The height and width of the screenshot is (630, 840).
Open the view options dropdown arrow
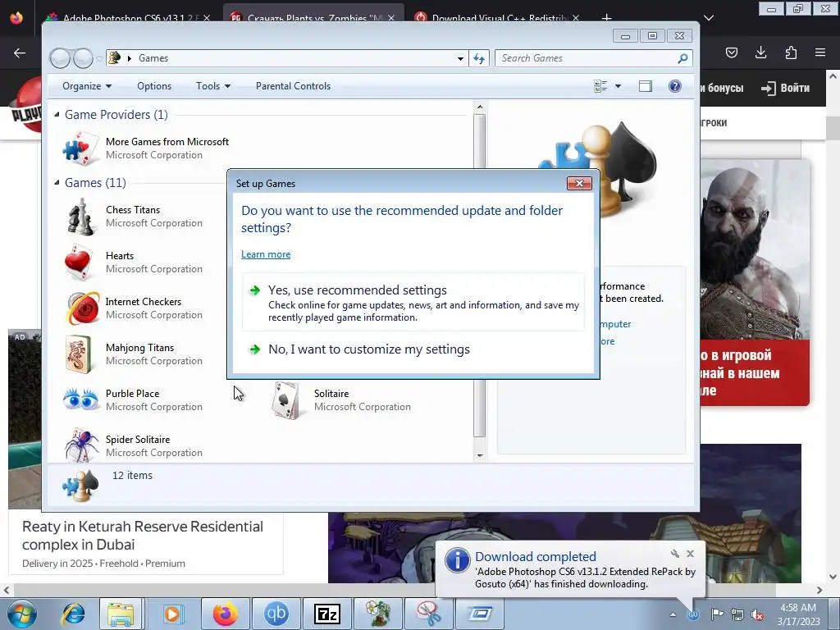(x=618, y=86)
